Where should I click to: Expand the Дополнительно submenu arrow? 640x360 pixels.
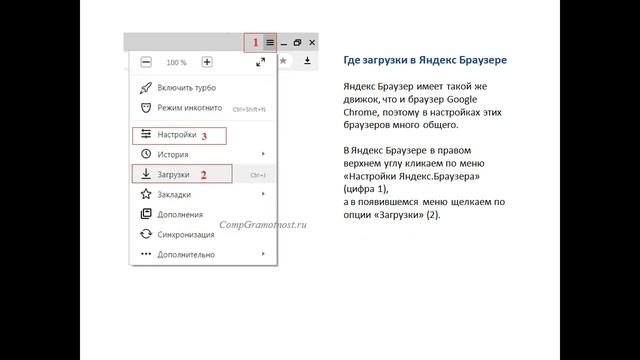click(x=263, y=254)
